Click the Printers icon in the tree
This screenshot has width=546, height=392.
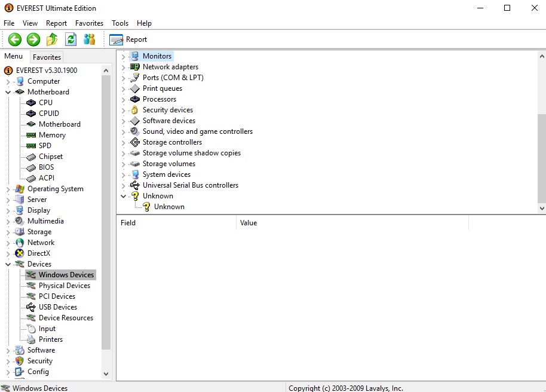(31, 339)
